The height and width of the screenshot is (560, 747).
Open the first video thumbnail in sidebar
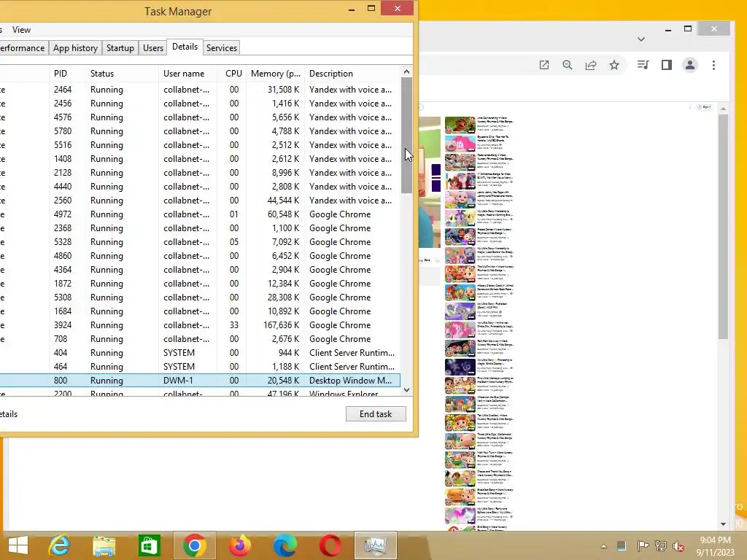pyautogui.click(x=460, y=125)
